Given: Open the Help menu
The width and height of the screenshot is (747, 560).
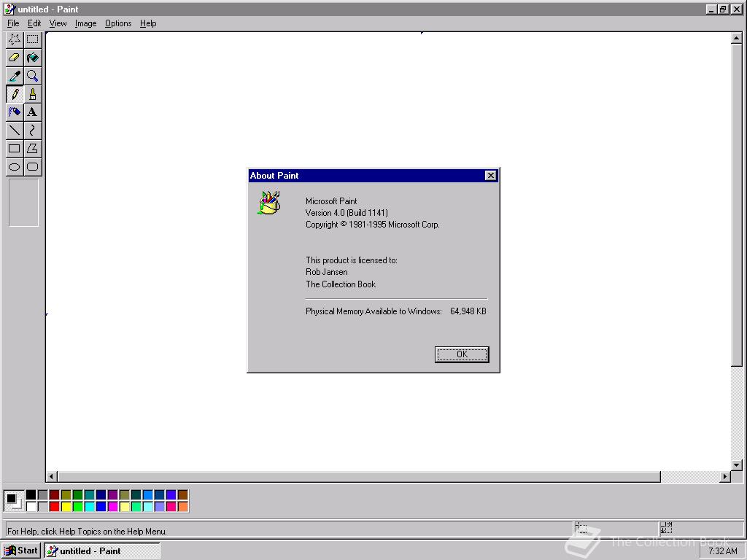Looking at the screenshot, I should (148, 23).
